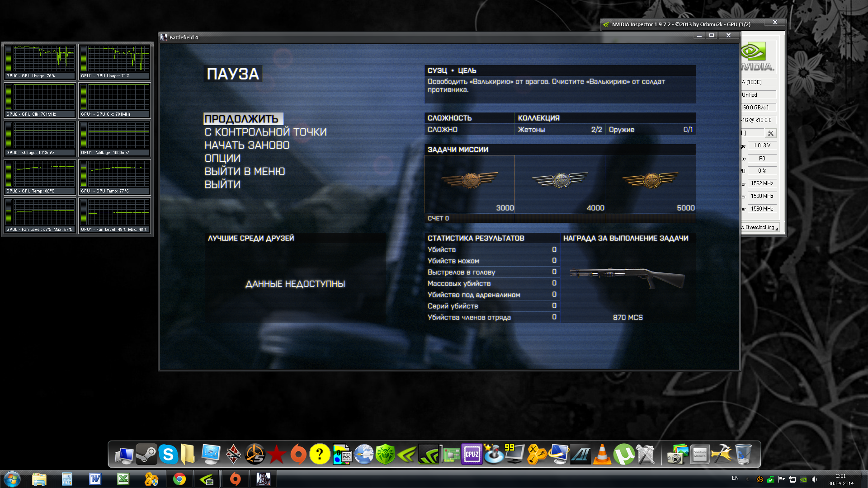
Task: Open the Windows Start menu
Action: pos(12,479)
